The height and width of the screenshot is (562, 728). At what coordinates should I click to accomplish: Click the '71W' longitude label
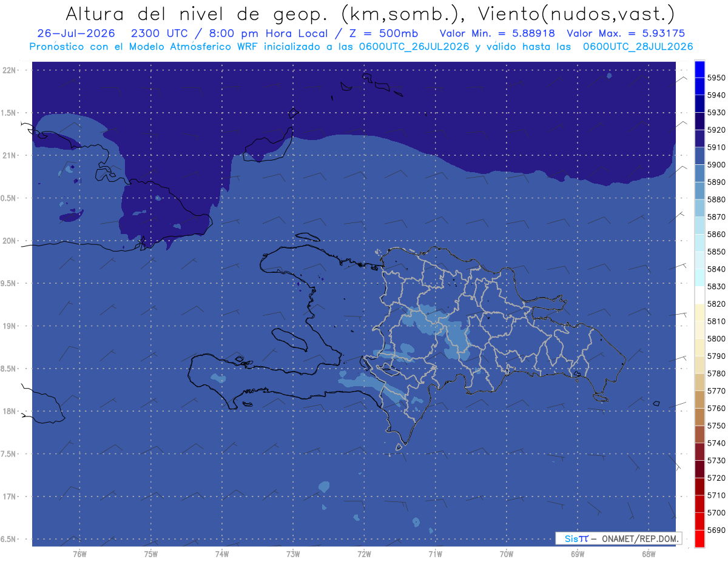435,554
